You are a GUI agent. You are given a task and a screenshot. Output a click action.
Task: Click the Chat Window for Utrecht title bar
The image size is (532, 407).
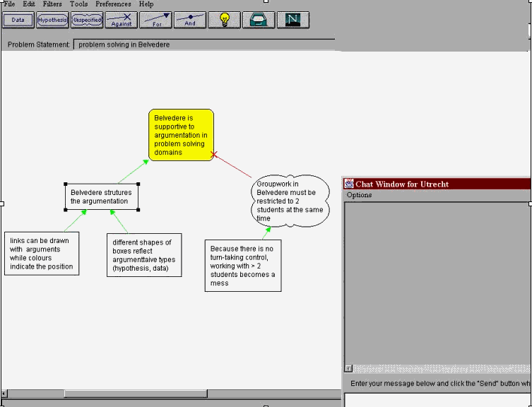pos(437,184)
